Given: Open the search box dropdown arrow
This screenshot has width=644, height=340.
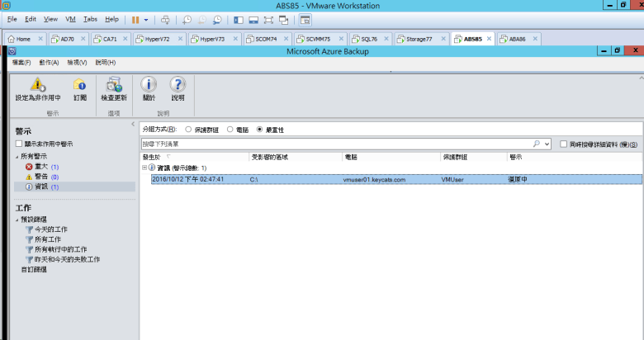Looking at the screenshot, I should [x=547, y=144].
